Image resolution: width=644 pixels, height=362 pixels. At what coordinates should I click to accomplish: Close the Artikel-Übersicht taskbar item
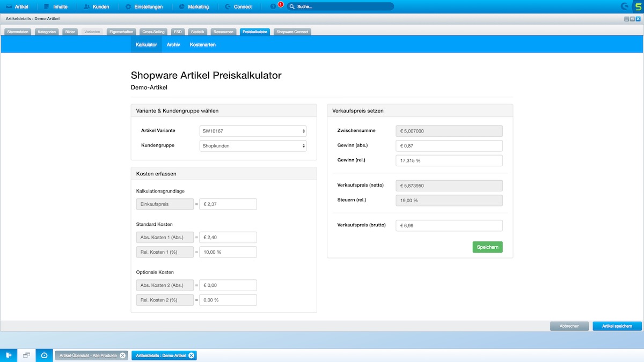[x=122, y=355]
